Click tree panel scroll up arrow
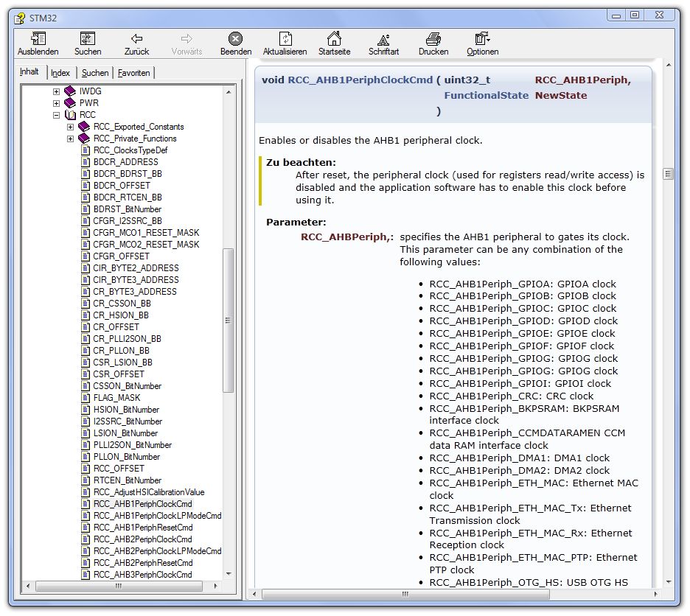Viewport: 690px width, 616px height. click(229, 92)
